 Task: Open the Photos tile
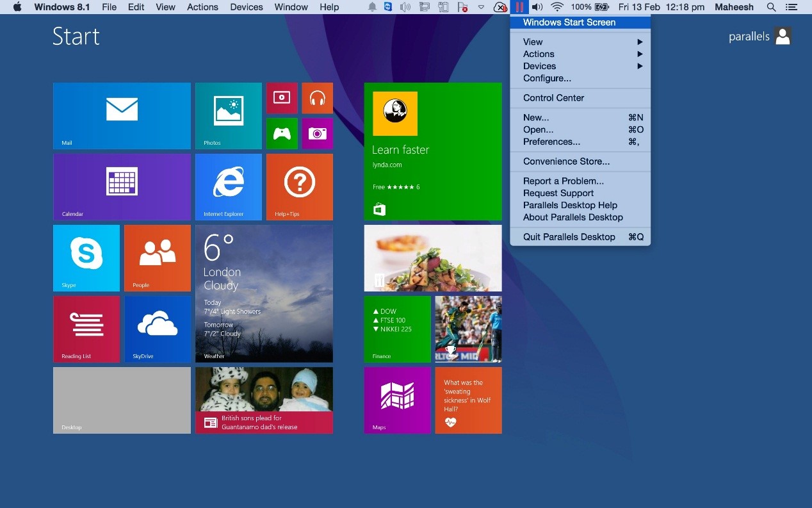[229, 116]
